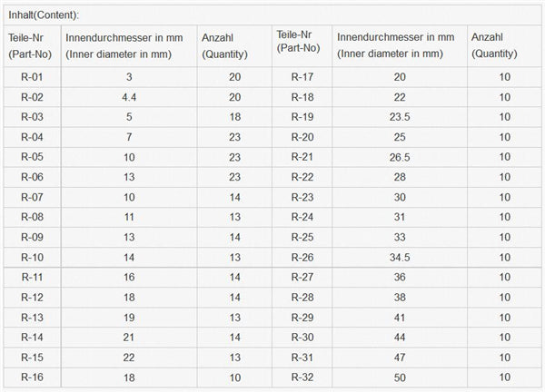Click the 'Inhalt(Content):' heading text
The image size is (545, 392).
tap(44, 15)
